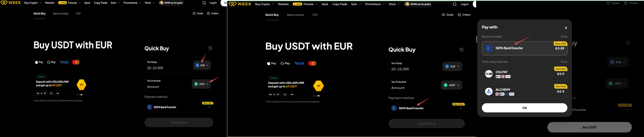
Task: Choose OSLPAY third-party channel
Action: (524, 74)
